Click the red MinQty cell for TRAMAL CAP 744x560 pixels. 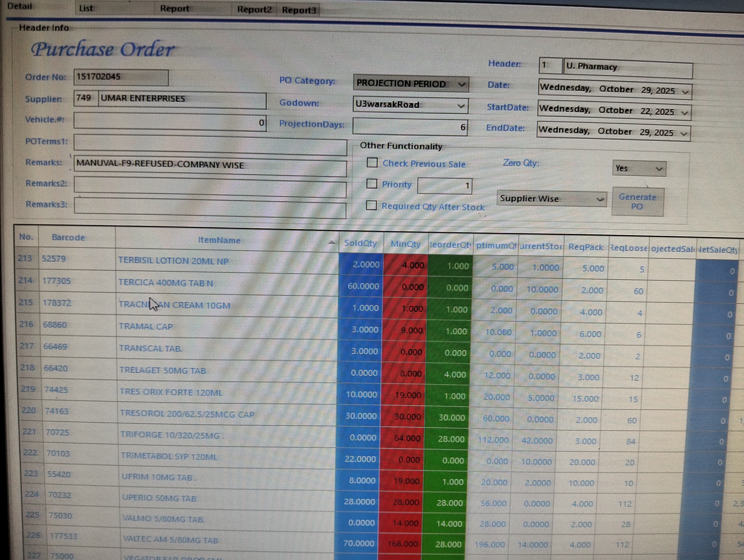pos(405,330)
